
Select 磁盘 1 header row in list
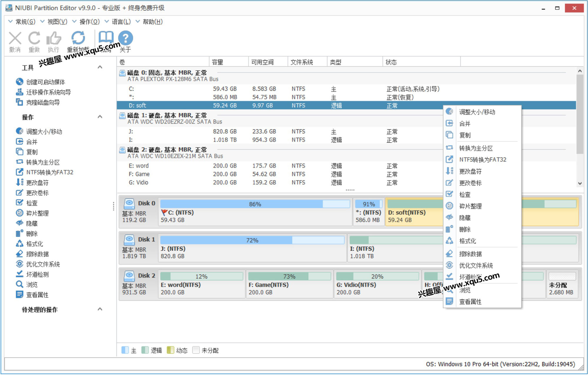(x=346, y=118)
